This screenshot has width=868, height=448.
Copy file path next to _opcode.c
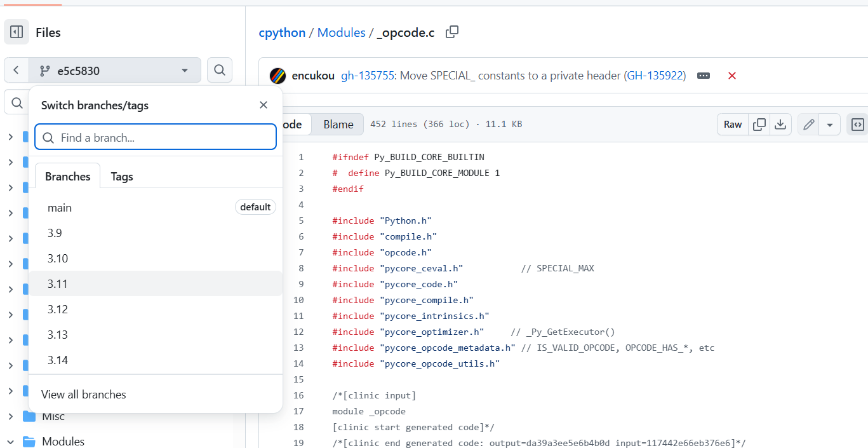[452, 32]
